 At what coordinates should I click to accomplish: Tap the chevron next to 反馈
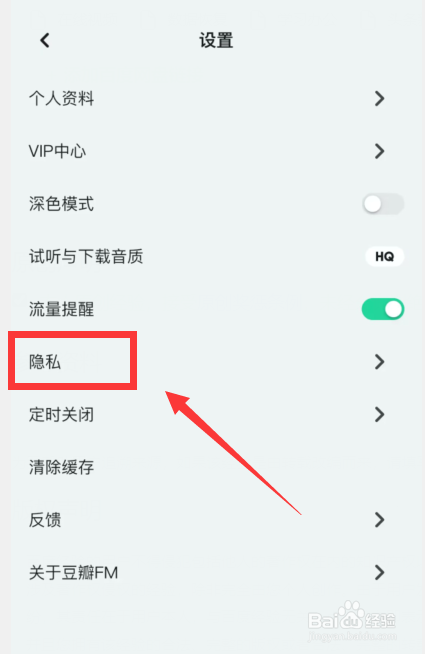coord(379,520)
